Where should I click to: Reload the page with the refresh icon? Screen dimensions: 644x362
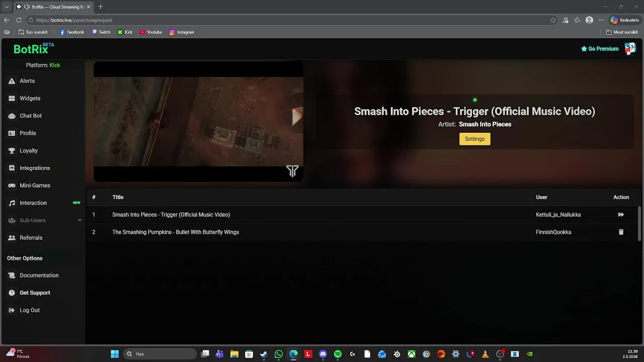pos(19,20)
